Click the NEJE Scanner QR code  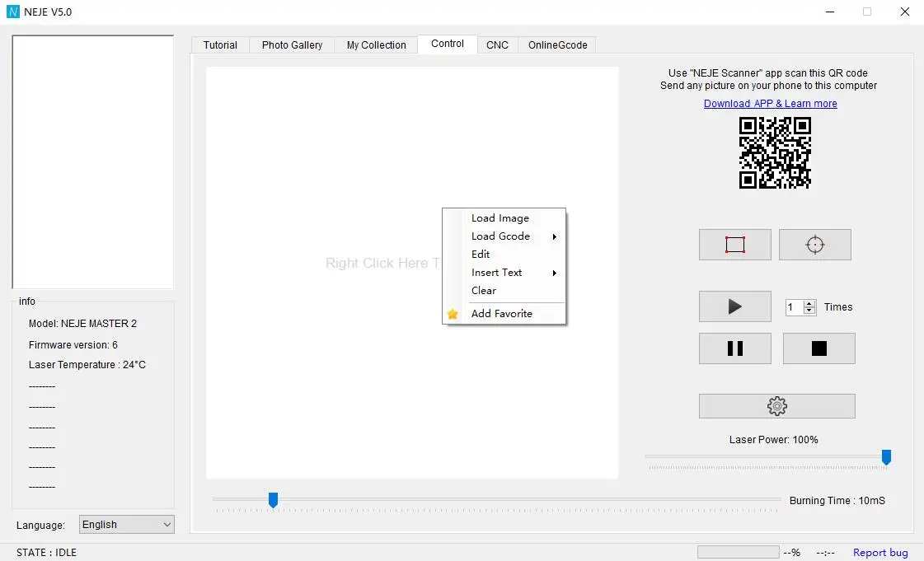775,152
